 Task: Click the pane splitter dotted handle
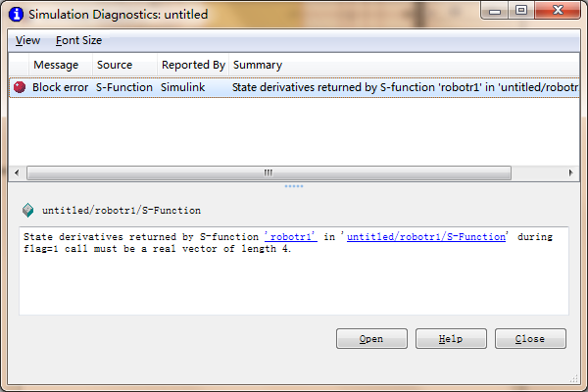(x=294, y=185)
